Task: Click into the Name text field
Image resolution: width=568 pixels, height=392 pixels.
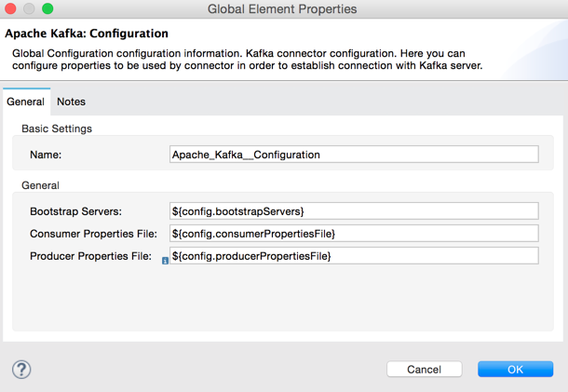Action: click(354, 155)
